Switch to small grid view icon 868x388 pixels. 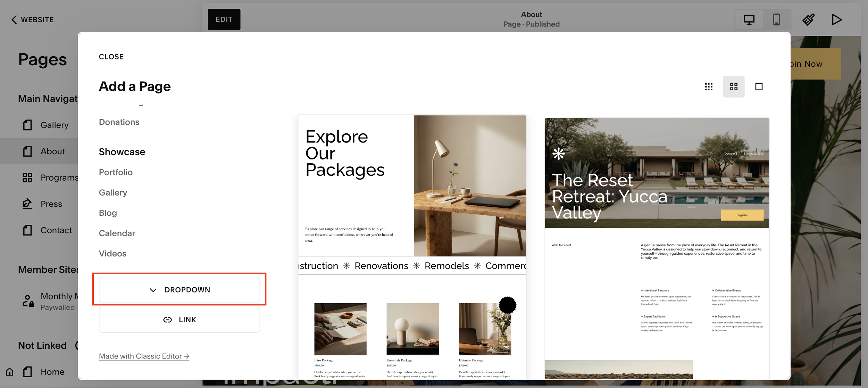tap(709, 87)
